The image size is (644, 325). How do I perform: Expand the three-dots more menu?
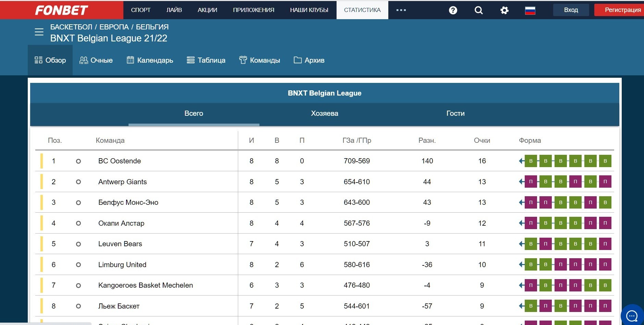401,10
